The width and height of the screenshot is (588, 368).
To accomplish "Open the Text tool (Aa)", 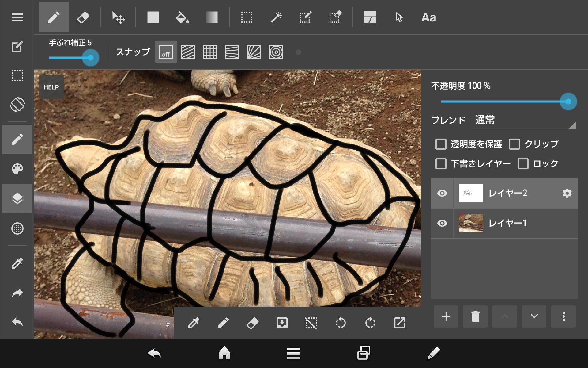I will 428,17.
